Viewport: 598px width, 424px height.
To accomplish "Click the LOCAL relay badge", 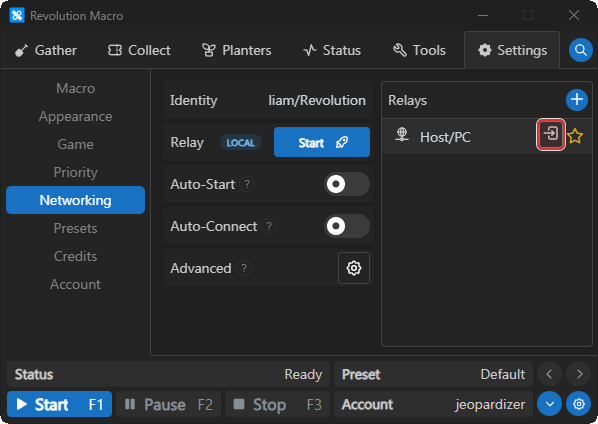I will click(241, 143).
